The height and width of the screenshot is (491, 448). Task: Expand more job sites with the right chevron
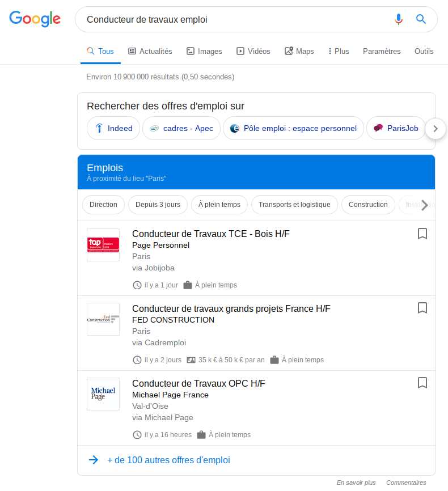pyautogui.click(x=436, y=129)
